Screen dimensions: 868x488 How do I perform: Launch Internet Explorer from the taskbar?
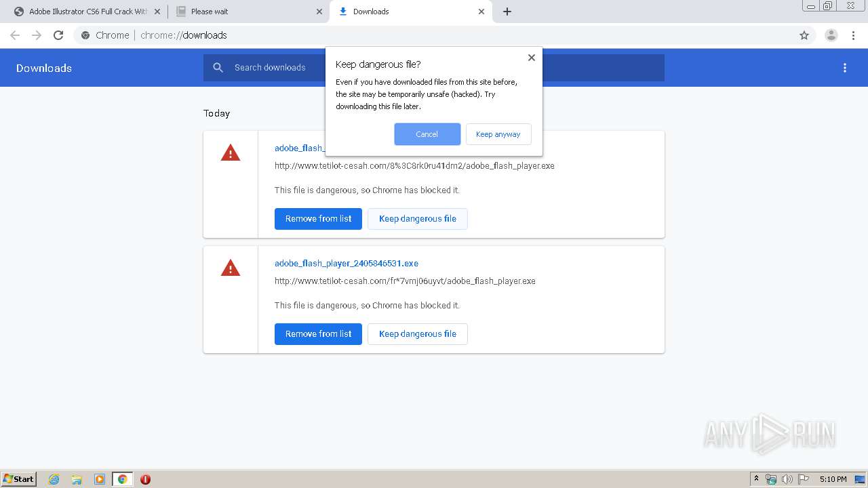tap(54, 479)
